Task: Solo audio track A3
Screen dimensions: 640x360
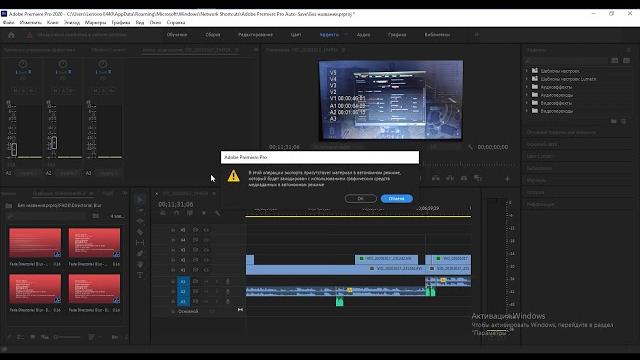Action: (216, 301)
